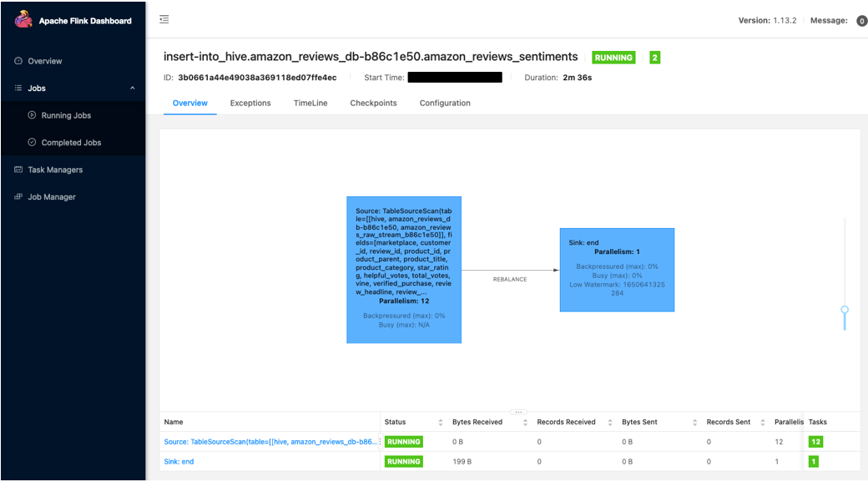The height and width of the screenshot is (482, 868).
Task: Click the job title insert-into_hive.amazon_reviews
Action: 371,57
